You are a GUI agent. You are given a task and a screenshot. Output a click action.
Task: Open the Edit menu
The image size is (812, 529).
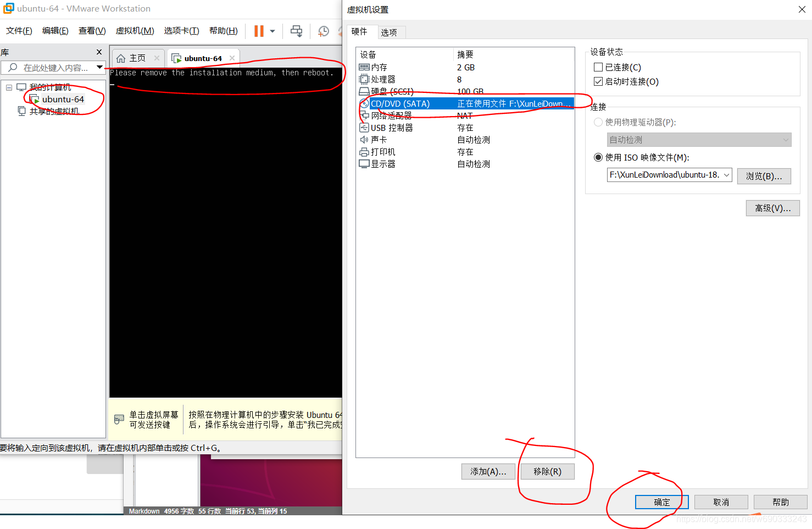pos(55,31)
